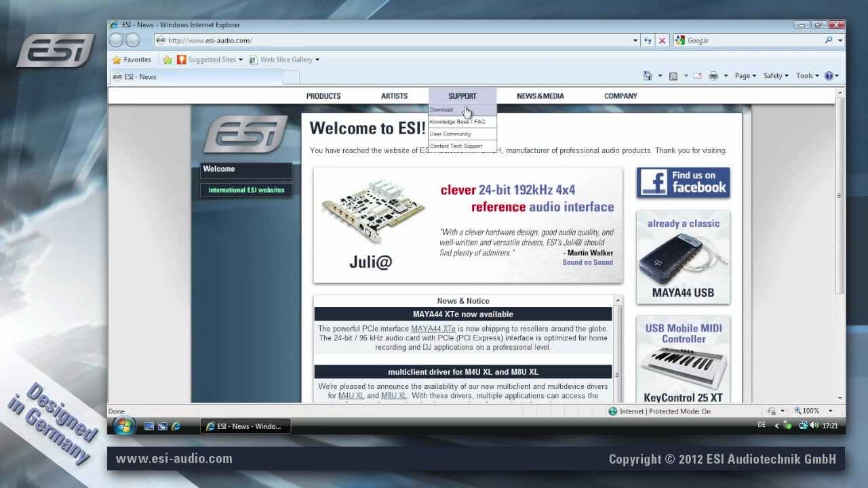Open the ARTISTS navigation menu
This screenshot has width=868, height=488.
click(x=394, y=96)
